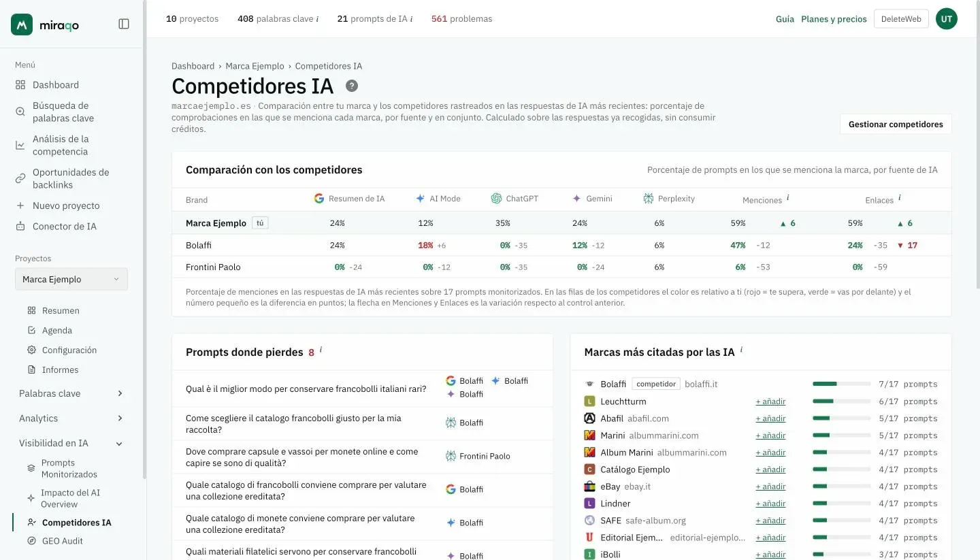Screen dimensions: 980x560
Task: Open the UT user avatar menu
Action: (x=947, y=19)
